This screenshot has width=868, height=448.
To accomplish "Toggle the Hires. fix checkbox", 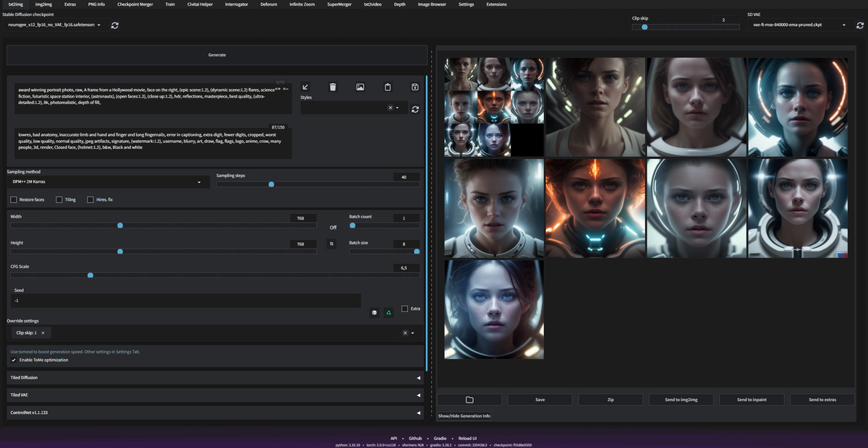I will (x=90, y=199).
